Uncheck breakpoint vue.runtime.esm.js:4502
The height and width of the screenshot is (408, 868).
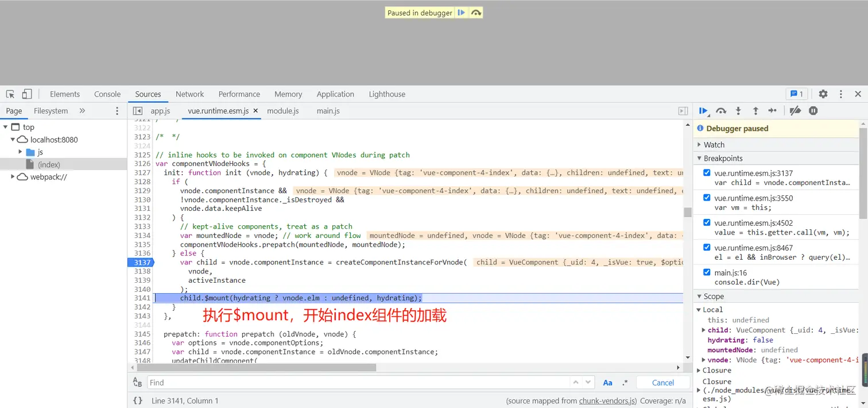click(707, 222)
